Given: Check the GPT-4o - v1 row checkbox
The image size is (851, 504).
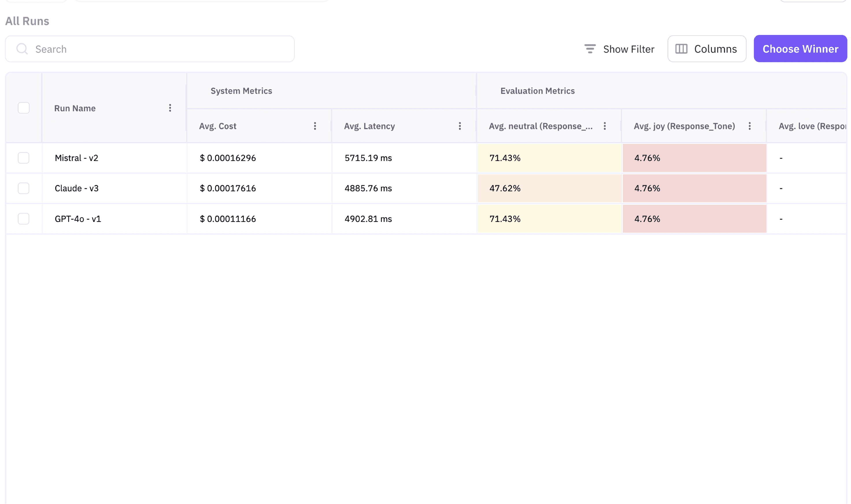Looking at the screenshot, I should (x=23, y=219).
